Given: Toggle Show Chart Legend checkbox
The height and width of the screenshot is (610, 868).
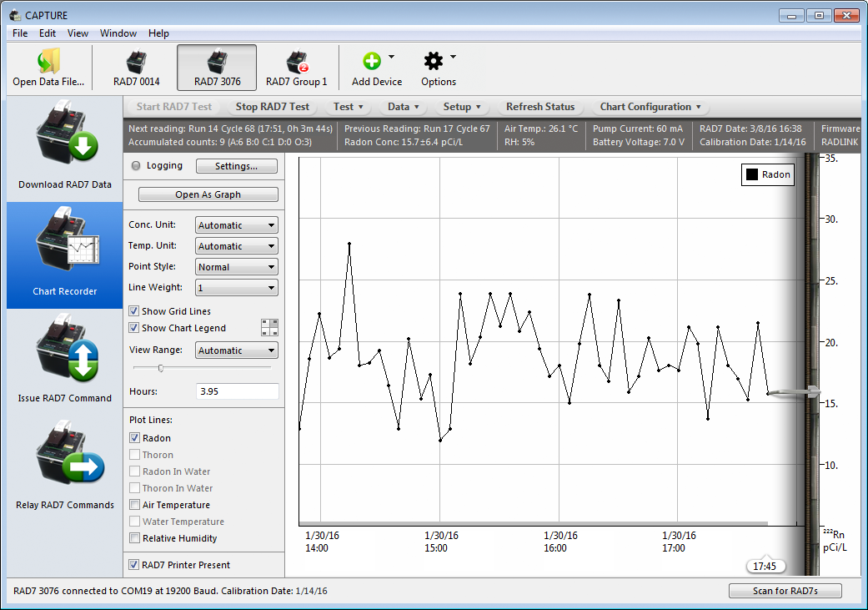Looking at the screenshot, I should pos(133,327).
